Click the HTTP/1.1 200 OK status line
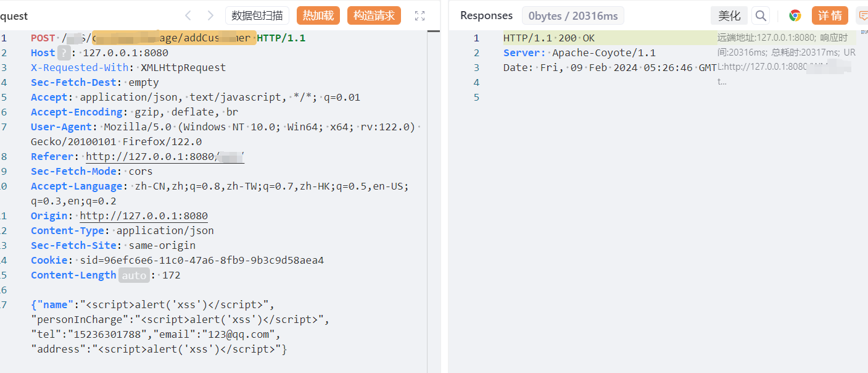The width and height of the screenshot is (868, 373). (x=549, y=38)
